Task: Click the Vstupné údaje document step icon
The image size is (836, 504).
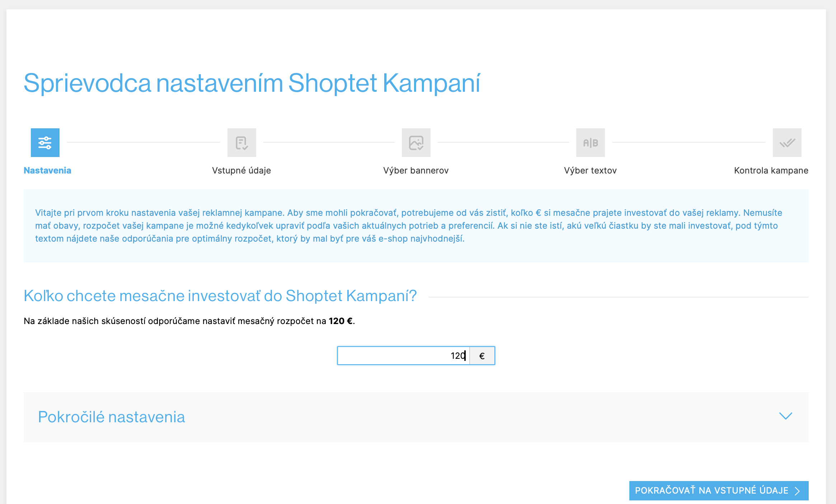Action: 242,143
